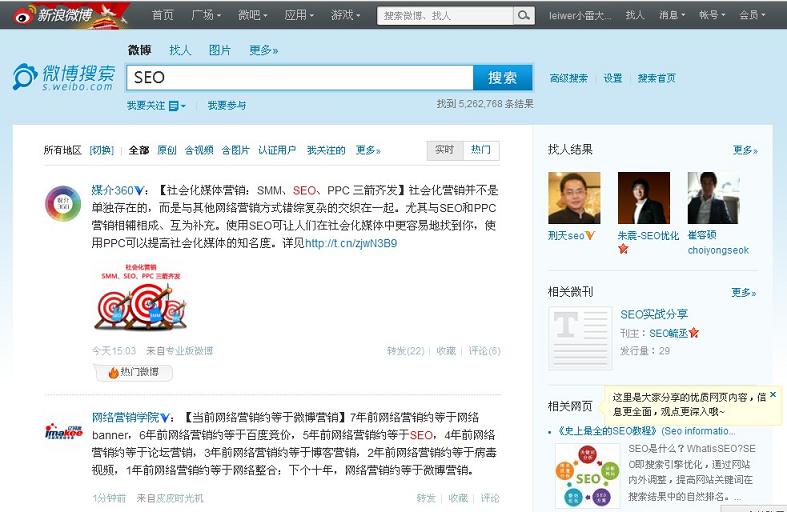
Task: Close the yellow tooltip popup
Action: (x=773, y=395)
